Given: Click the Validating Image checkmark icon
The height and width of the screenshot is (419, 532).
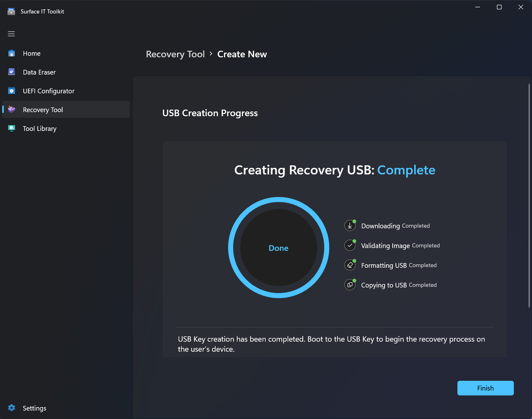Looking at the screenshot, I should pyautogui.click(x=350, y=245).
